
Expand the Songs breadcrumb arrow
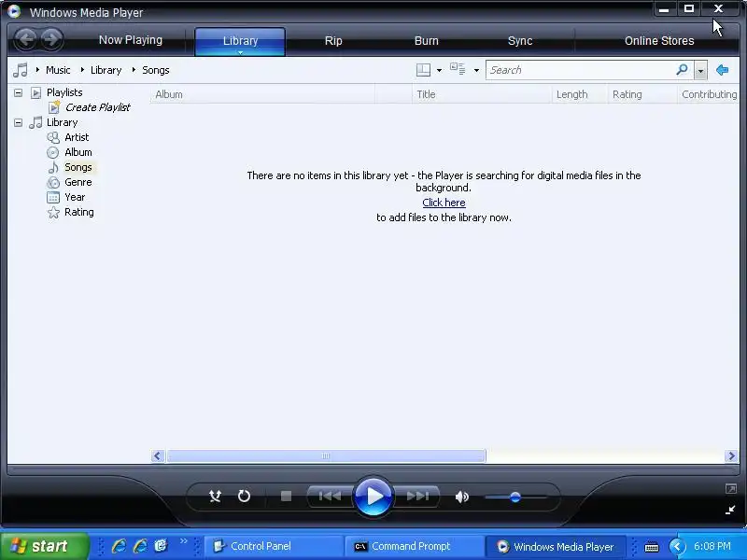coord(134,70)
